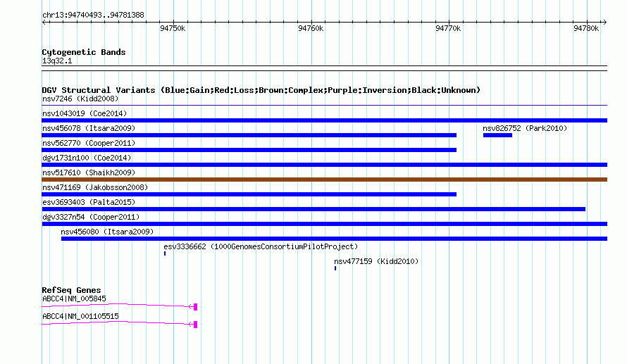627x364 pixels.
Task: Open the nsv456080 (Itsara2009) label
Action: (x=107, y=232)
